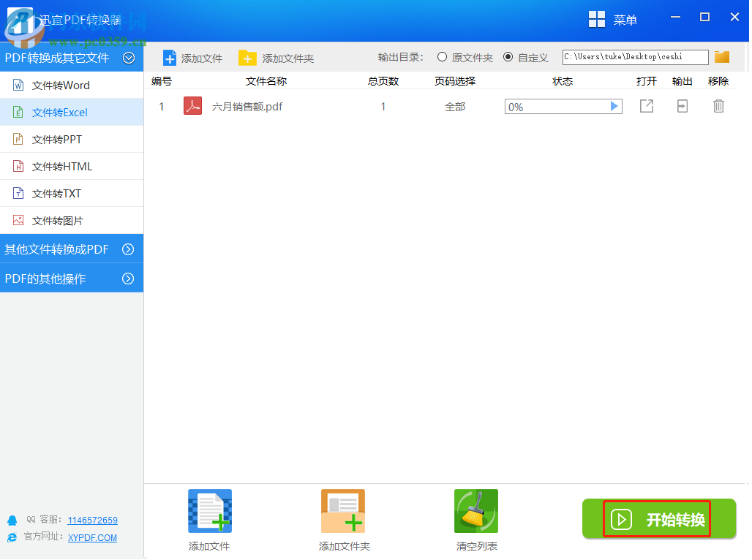Screen dimensions: 752x560
Task: Click the 清空列表 broom icon
Action: (475, 511)
